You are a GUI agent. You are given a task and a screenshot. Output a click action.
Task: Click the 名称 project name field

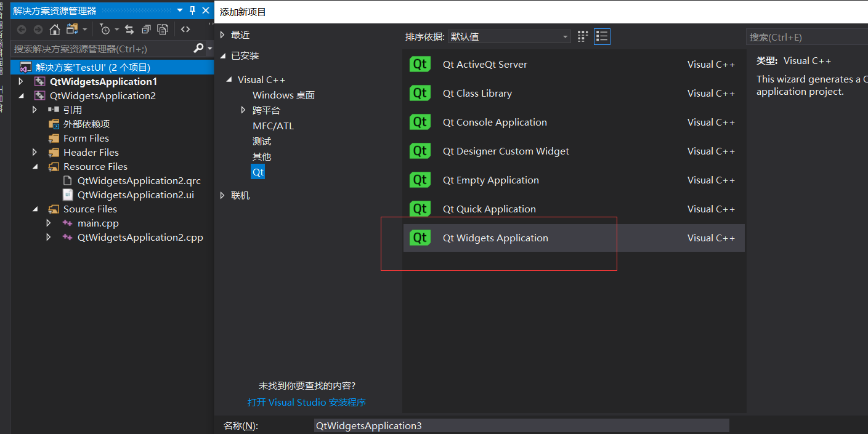coord(521,425)
